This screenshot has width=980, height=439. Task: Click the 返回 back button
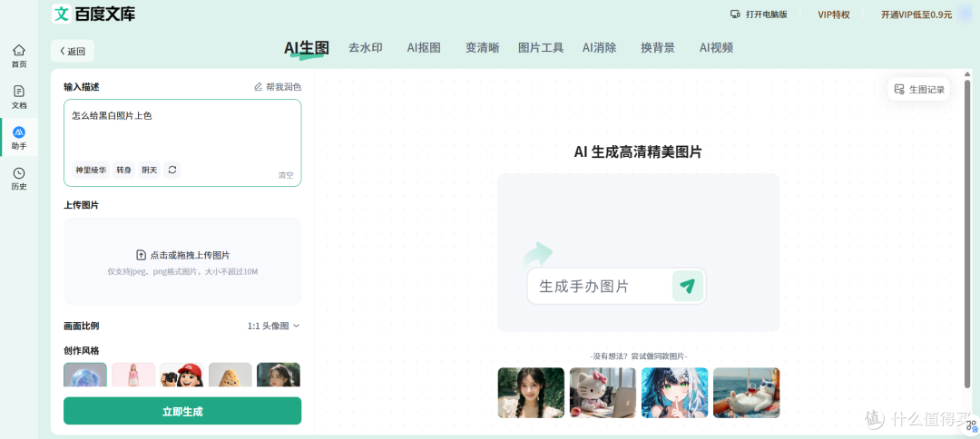pos(73,51)
